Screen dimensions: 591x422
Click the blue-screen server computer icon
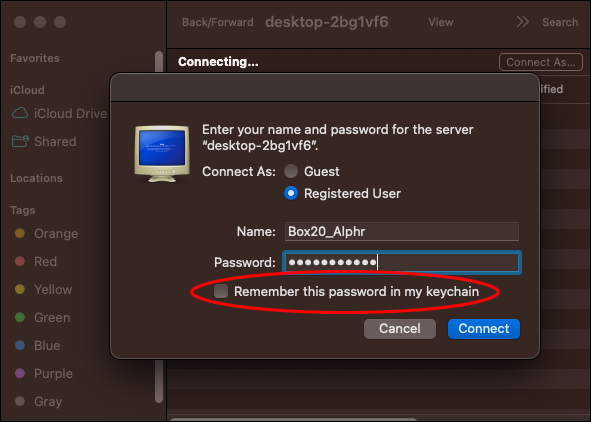point(162,154)
